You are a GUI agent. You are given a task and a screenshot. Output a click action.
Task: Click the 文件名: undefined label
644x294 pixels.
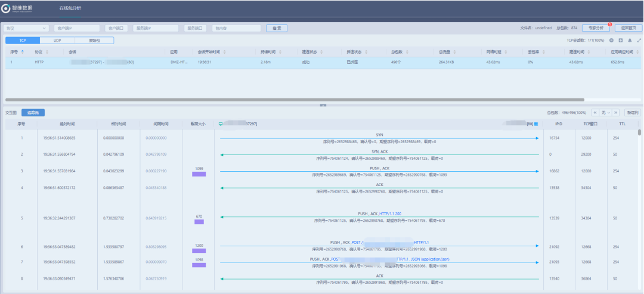[535, 28]
